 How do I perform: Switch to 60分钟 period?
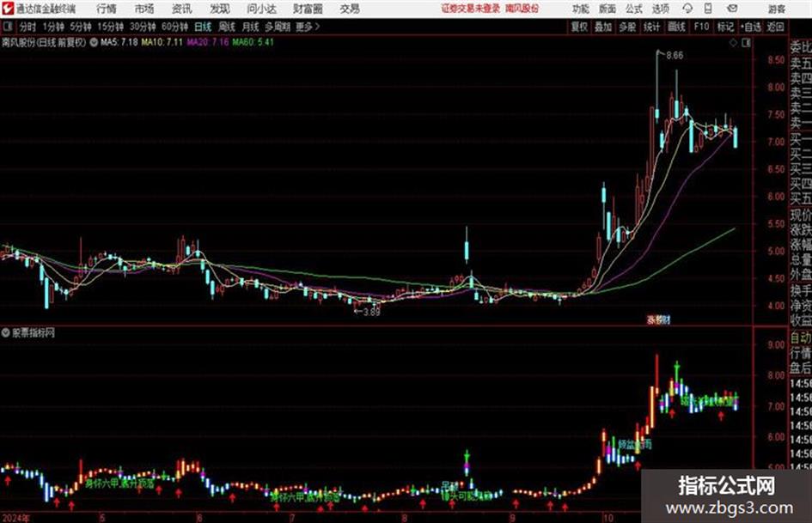pos(174,27)
